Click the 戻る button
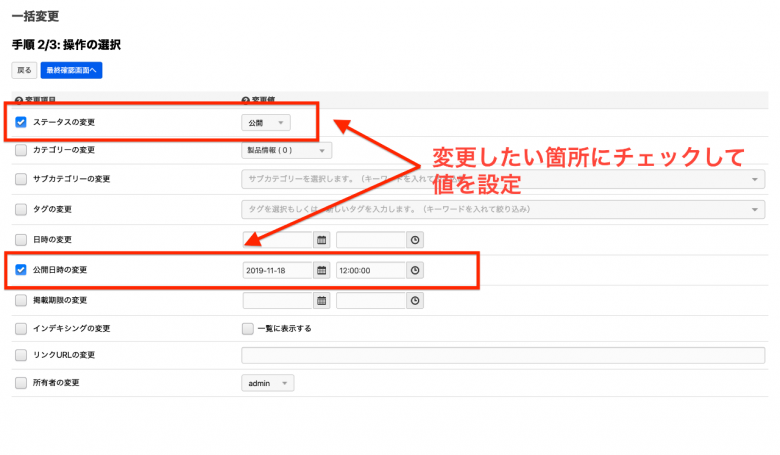The height and width of the screenshot is (455, 780). (24, 70)
